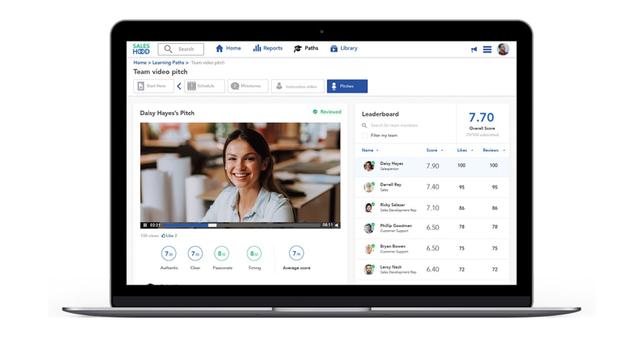The width and height of the screenshot is (644, 337).
Task: Select the Instruction video step
Action: pos(297,86)
